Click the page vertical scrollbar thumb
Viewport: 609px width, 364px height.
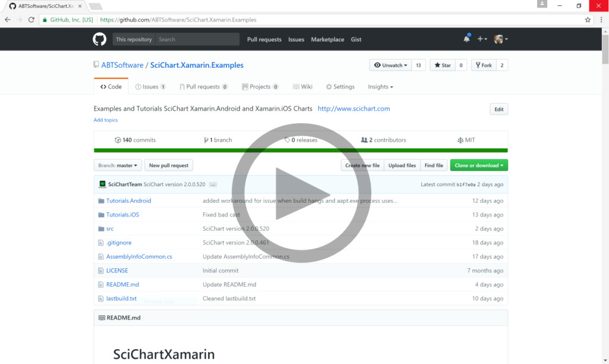pyautogui.click(x=605, y=49)
